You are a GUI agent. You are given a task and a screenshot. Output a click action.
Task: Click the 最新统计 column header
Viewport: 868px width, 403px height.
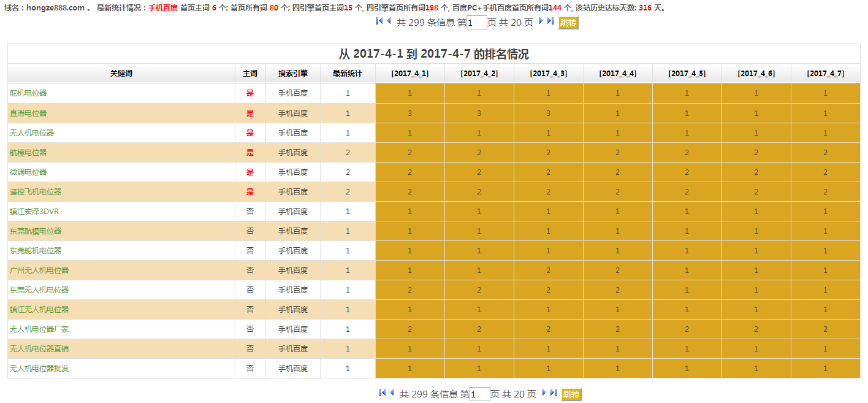(x=348, y=74)
